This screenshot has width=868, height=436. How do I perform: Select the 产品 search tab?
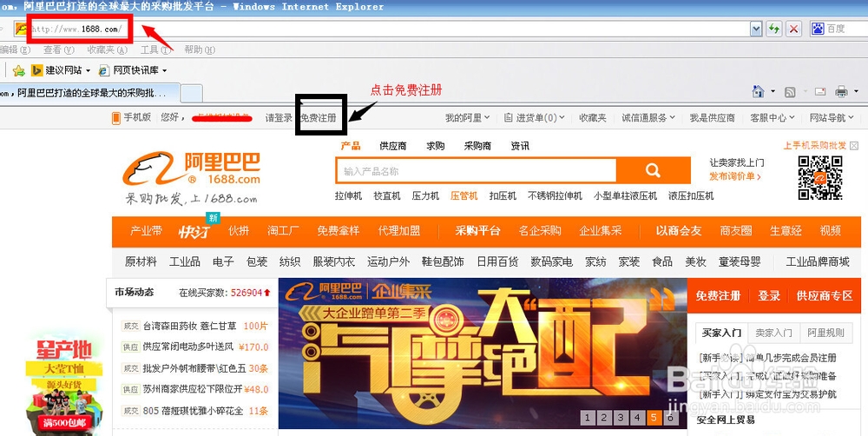coord(351,146)
